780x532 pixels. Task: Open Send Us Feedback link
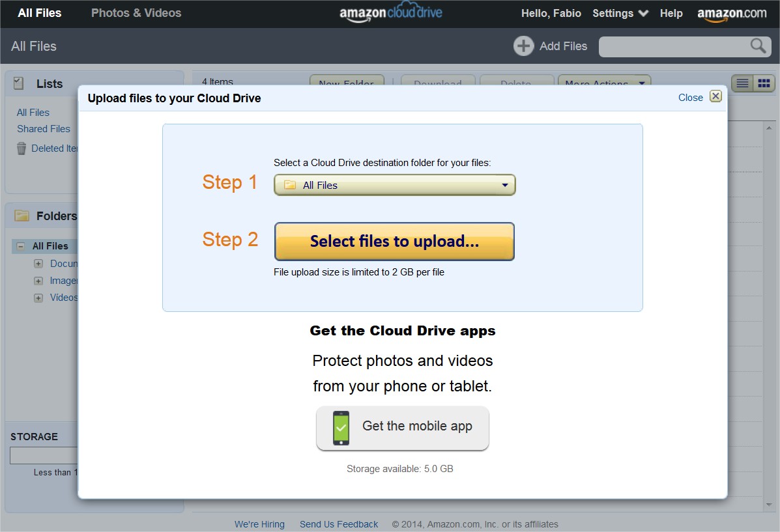pyautogui.click(x=339, y=524)
